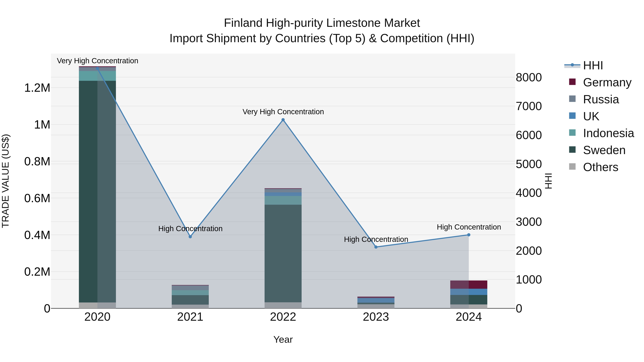Select the 2022 HHI data point
This screenshot has height=362, width=644.
pos(283,120)
